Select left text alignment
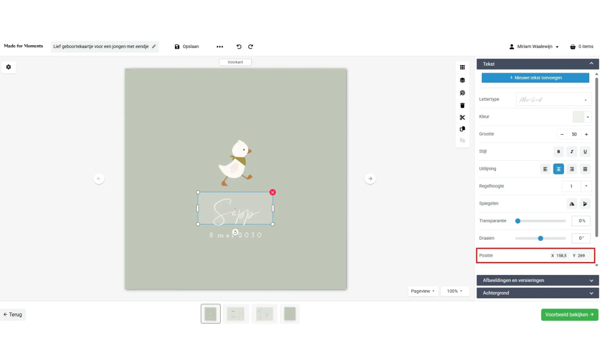The image size is (601, 364). pyautogui.click(x=545, y=169)
